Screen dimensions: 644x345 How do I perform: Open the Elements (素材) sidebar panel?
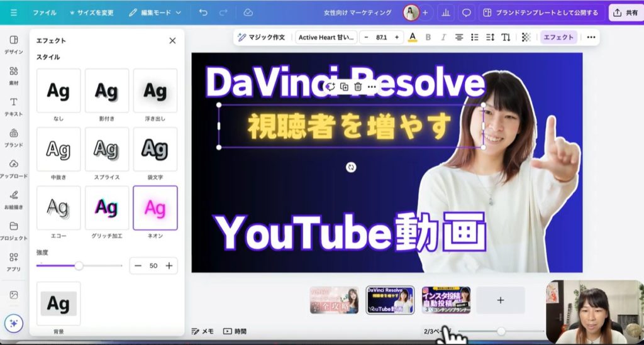pyautogui.click(x=14, y=75)
